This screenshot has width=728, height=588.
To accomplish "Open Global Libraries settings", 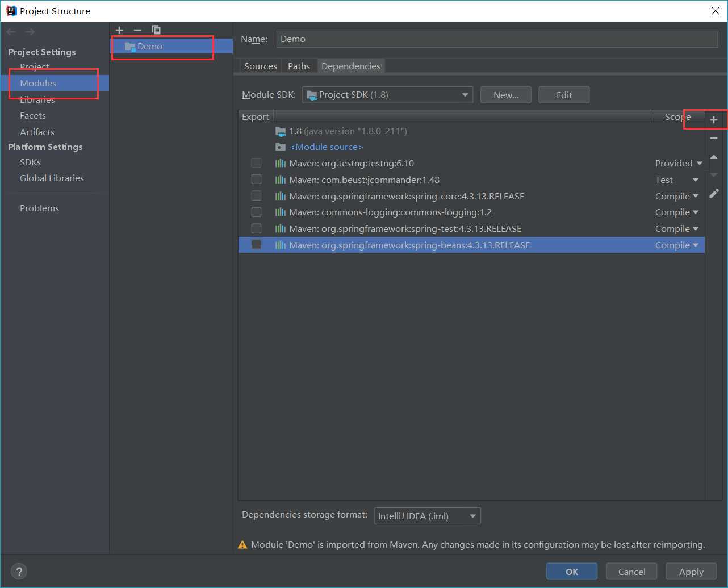I will [x=52, y=178].
